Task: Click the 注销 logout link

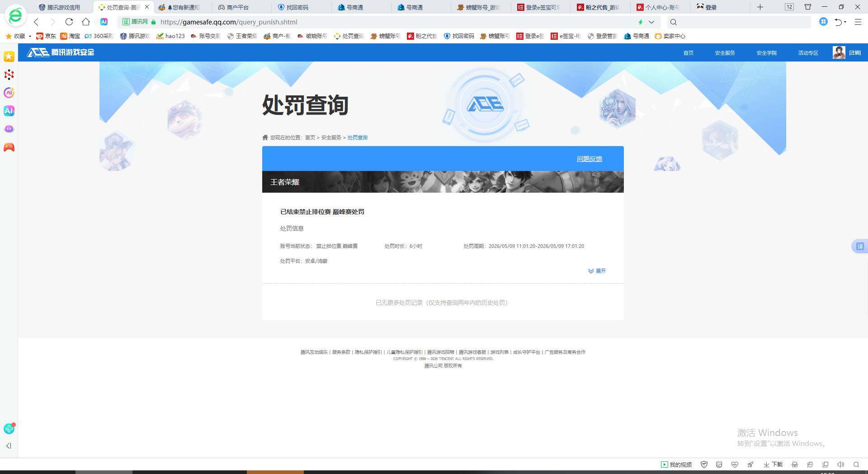Action: point(855,53)
